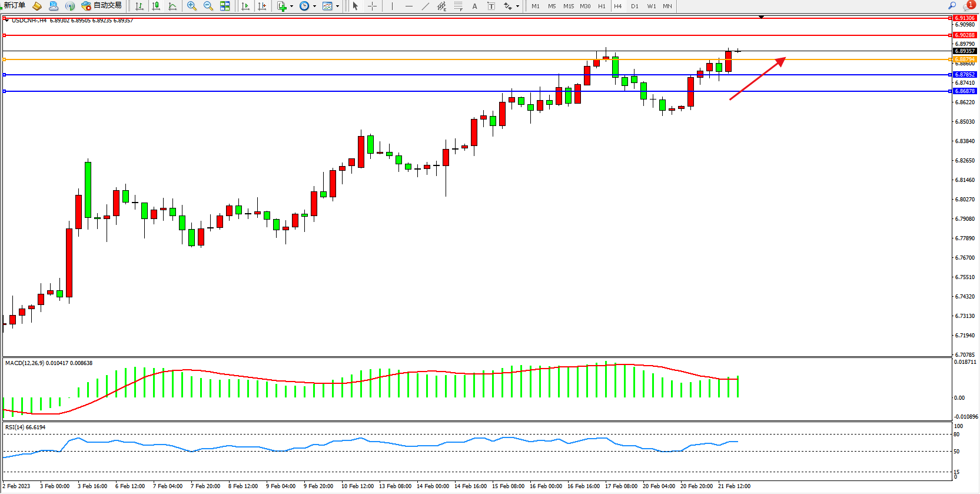Click the orange 6.88794 price level label
980x494 pixels.
965,59
